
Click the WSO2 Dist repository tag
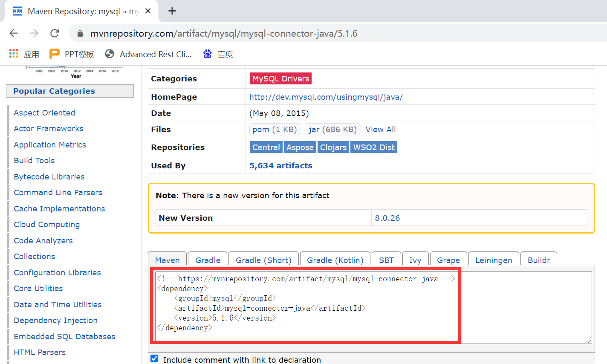coord(374,147)
